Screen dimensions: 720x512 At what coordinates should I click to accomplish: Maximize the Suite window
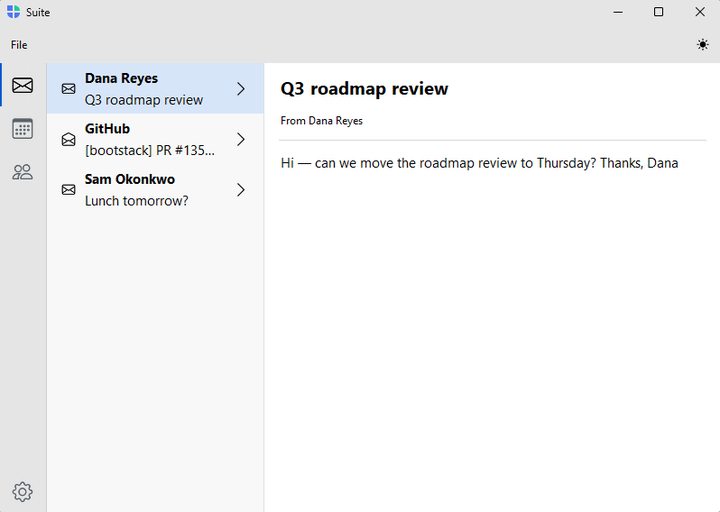pyautogui.click(x=658, y=12)
